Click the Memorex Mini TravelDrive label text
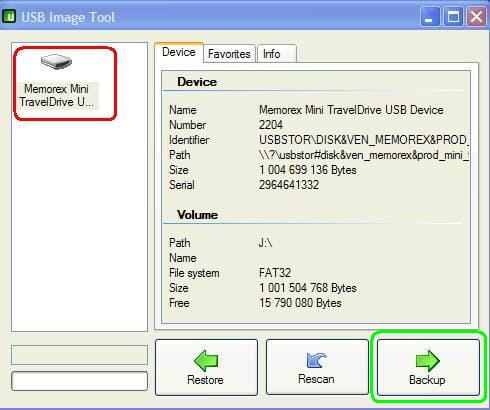490x410 pixels. coord(56,95)
